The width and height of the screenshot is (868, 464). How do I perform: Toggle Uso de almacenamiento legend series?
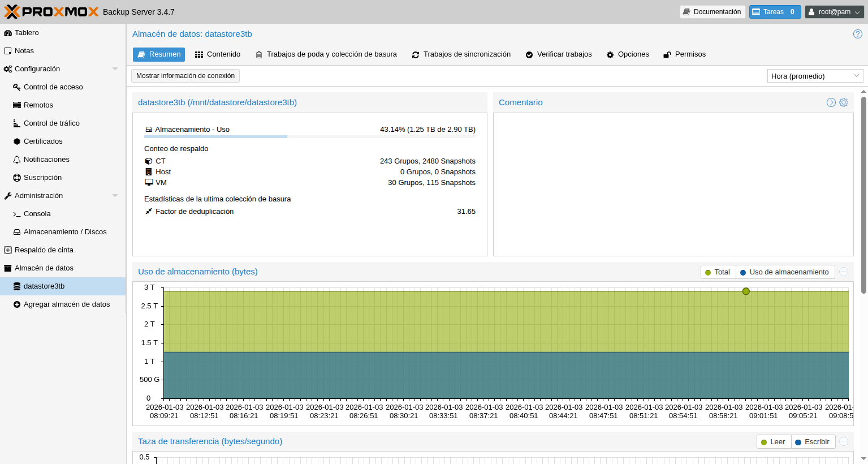tap(784, 272)
